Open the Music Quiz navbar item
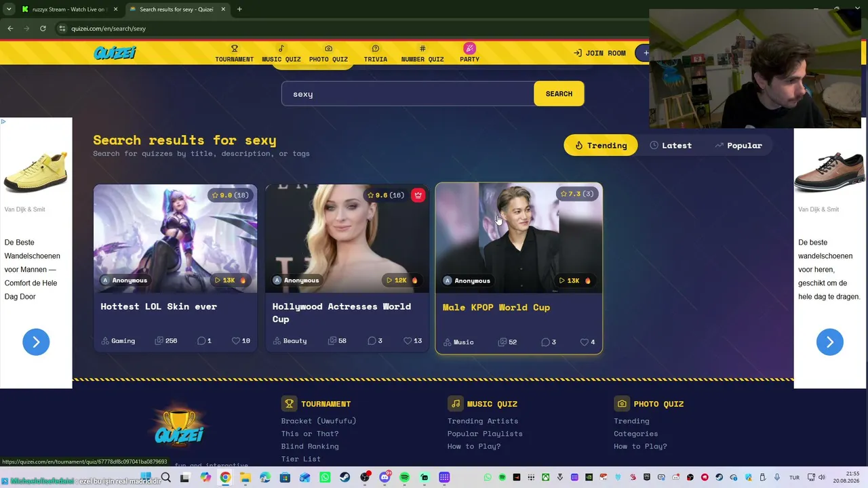Screen dimensions: 868x488 tap(281, 53)
